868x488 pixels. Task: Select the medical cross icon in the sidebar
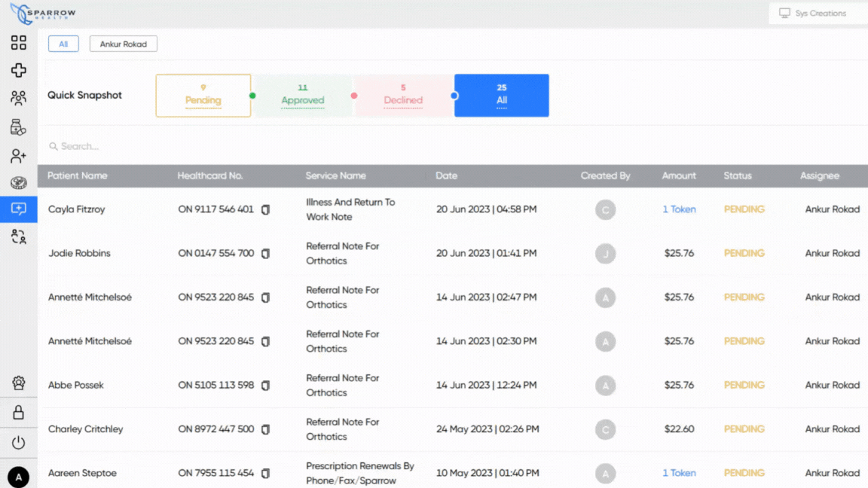click(18, 71)
